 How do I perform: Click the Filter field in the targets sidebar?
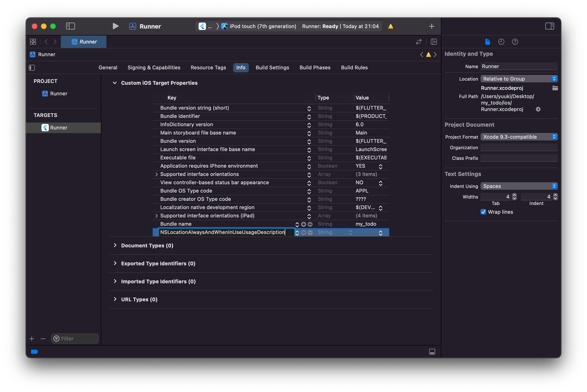click(75, 339)
